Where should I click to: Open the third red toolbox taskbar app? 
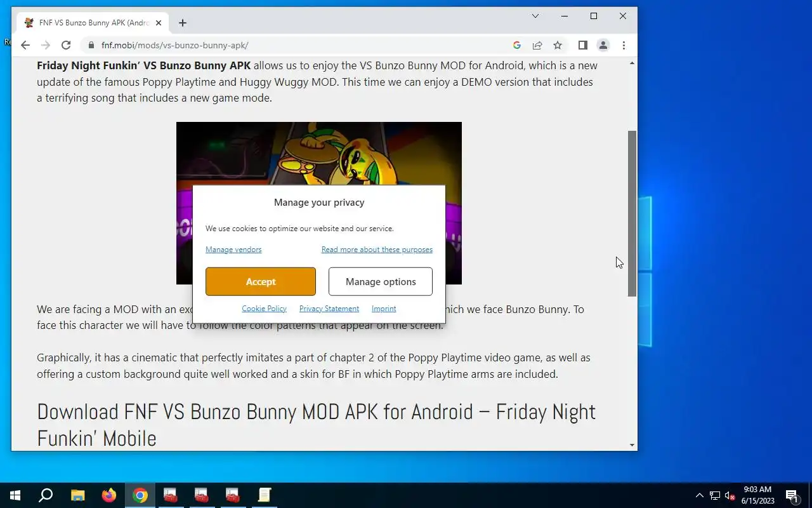tap(233, 495)
